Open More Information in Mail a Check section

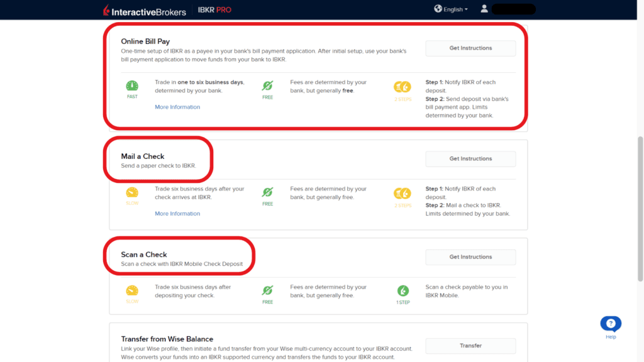(x=177, y=213)
